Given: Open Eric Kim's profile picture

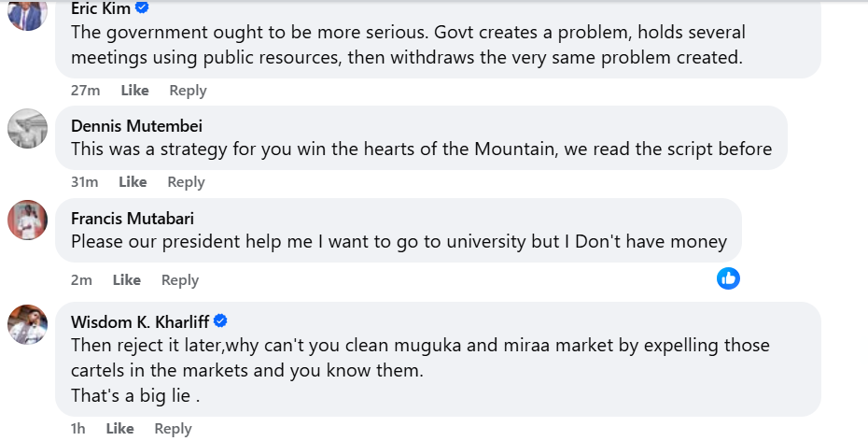Looking at the screenshot, I should (27, 11).
